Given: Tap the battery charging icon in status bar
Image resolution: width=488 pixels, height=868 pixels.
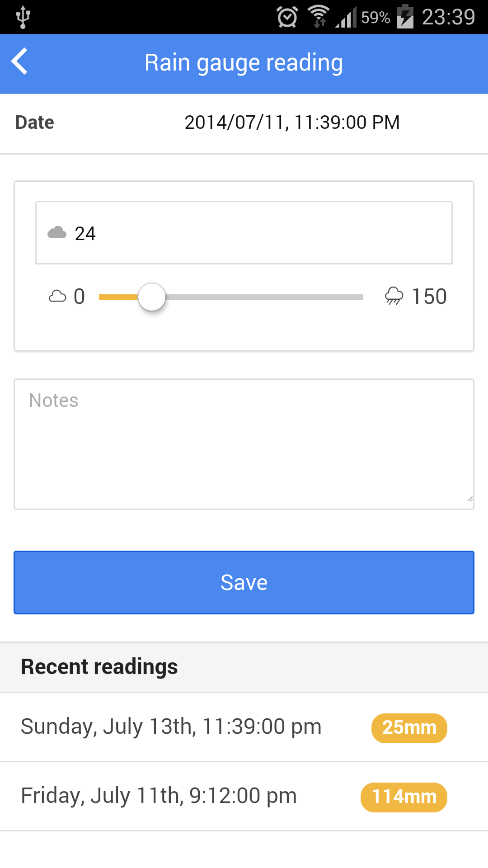Looking at the screenshot, I should (x=404, y=17).
